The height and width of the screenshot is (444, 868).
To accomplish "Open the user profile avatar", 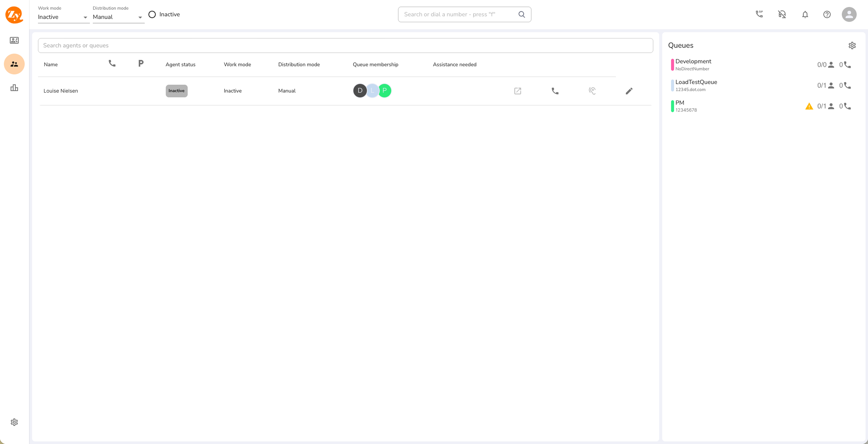I will [x=849, y=15].
